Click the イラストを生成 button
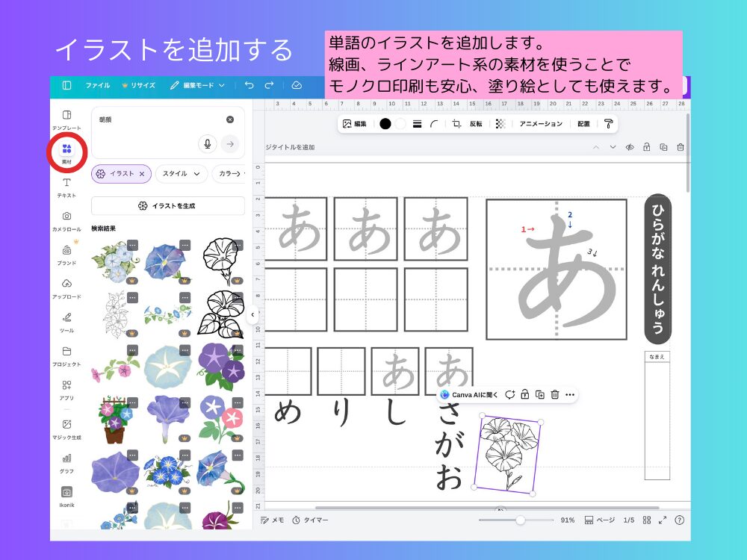 point(167,205)
